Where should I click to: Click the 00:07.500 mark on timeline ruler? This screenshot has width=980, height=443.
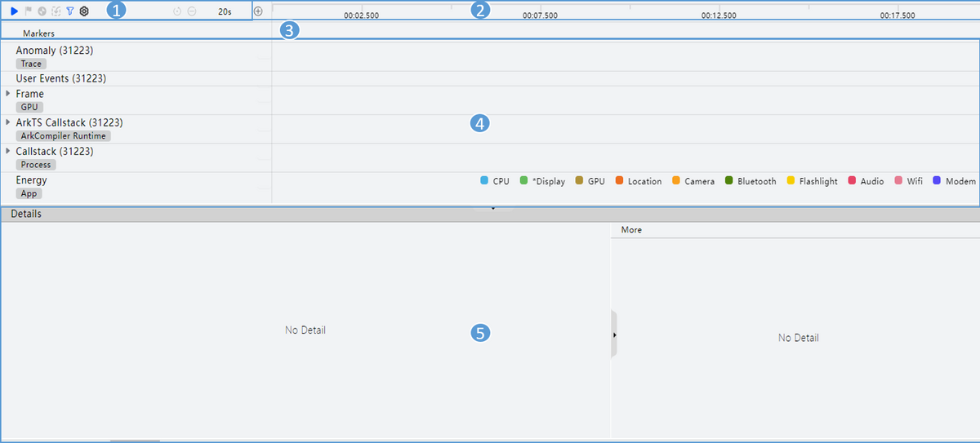click(x=540, y=16)
